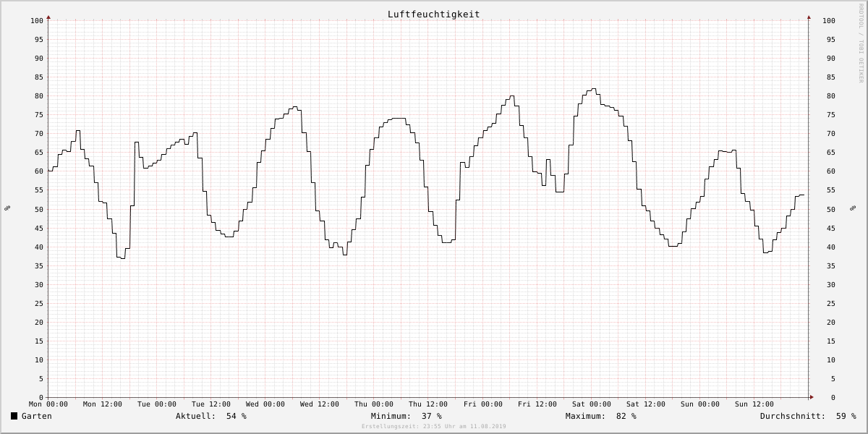Click the Aktuell: 54 % value

[x=211, y=416]
